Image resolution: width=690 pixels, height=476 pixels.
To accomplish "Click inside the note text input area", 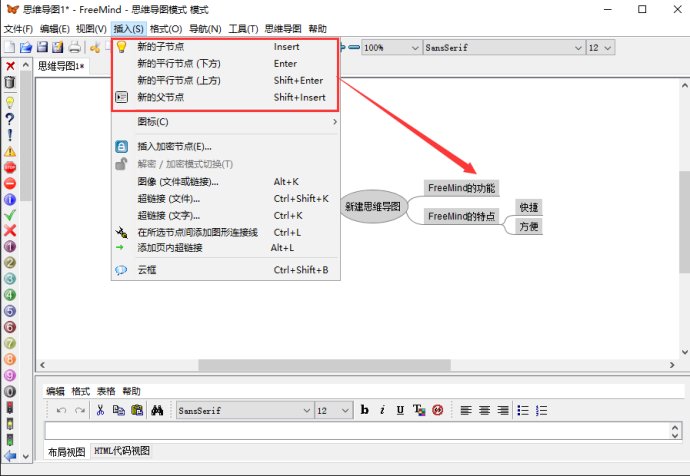I will (x=357, y=430).
